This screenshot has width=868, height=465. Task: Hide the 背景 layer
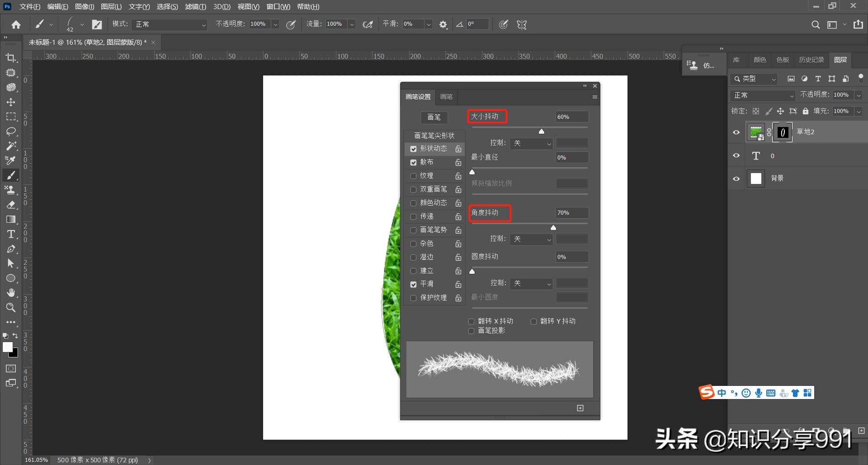pyautogui.click(x=736, y=178)
